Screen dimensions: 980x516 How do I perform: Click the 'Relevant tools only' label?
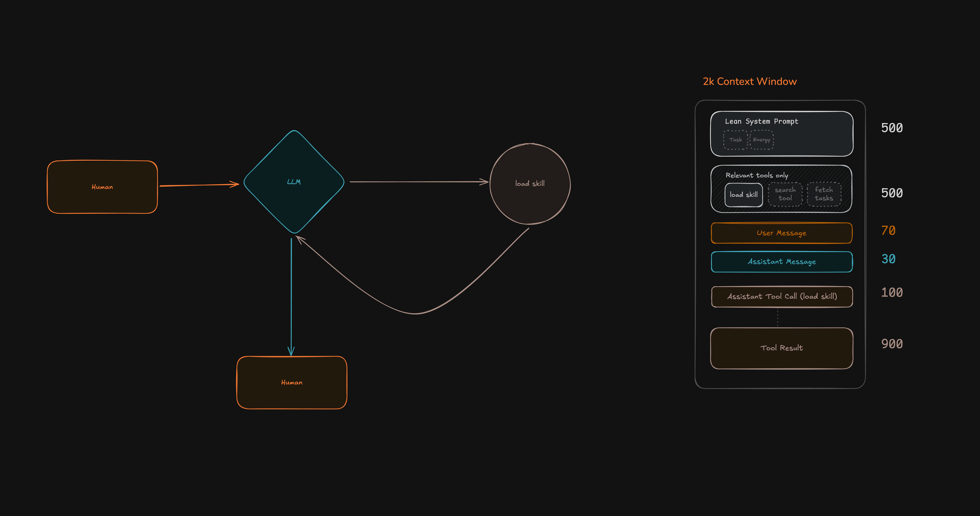[757, 175]
